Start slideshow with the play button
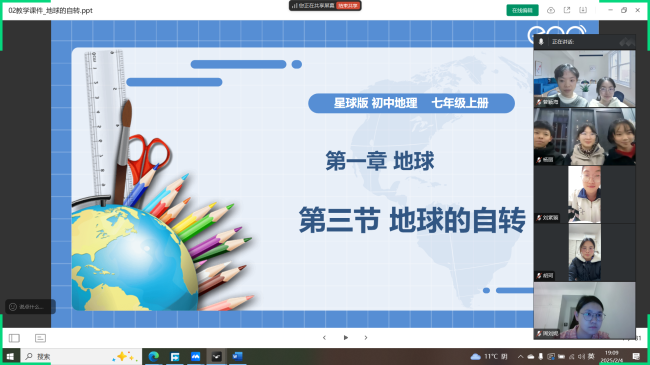Screen dimensions: 650x365 click(345, 338)
